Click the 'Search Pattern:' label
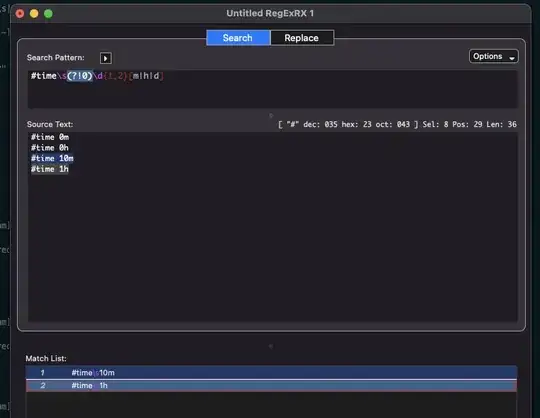Screen dimensions: 540x418 click(55, 58)
